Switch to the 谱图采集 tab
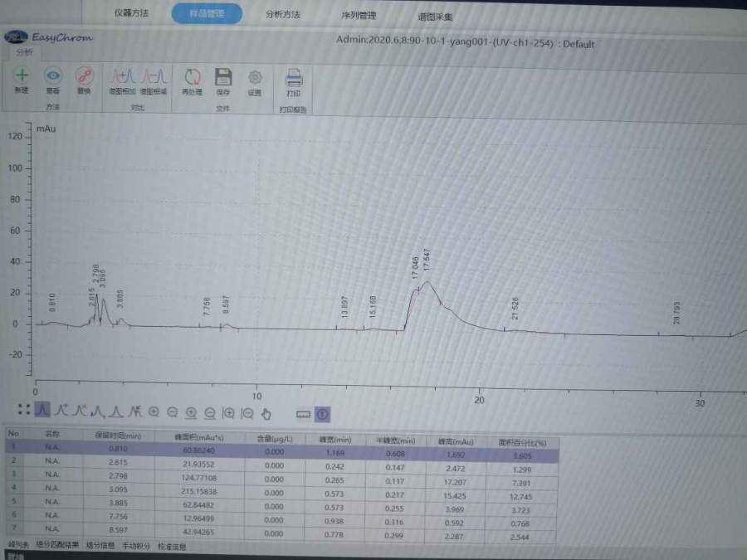The image size is (747, 560). (435, 17)
